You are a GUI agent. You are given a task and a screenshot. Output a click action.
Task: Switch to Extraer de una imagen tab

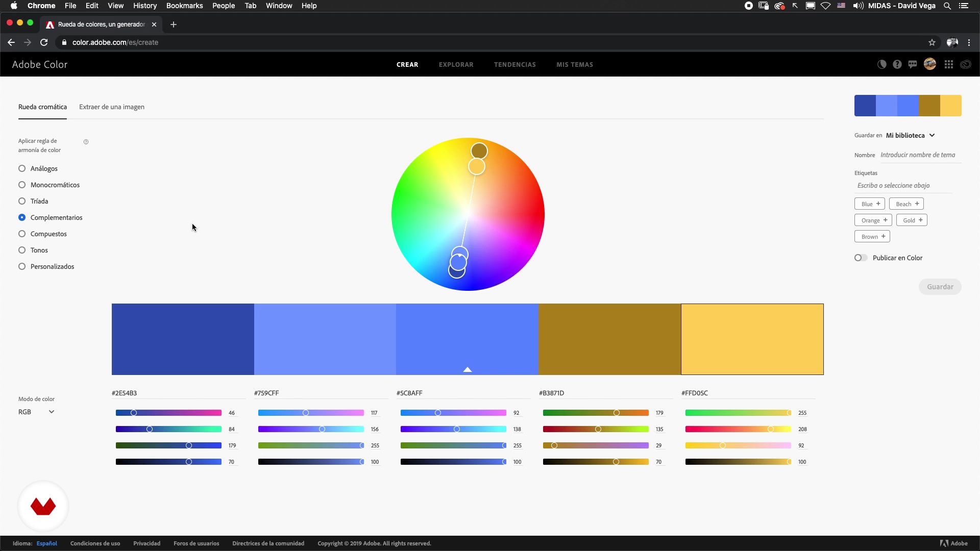[x=112, y=107]
